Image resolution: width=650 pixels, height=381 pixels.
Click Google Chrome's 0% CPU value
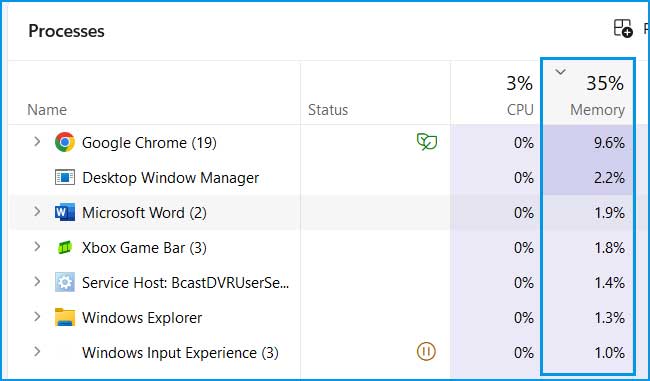tap(524, 143)
